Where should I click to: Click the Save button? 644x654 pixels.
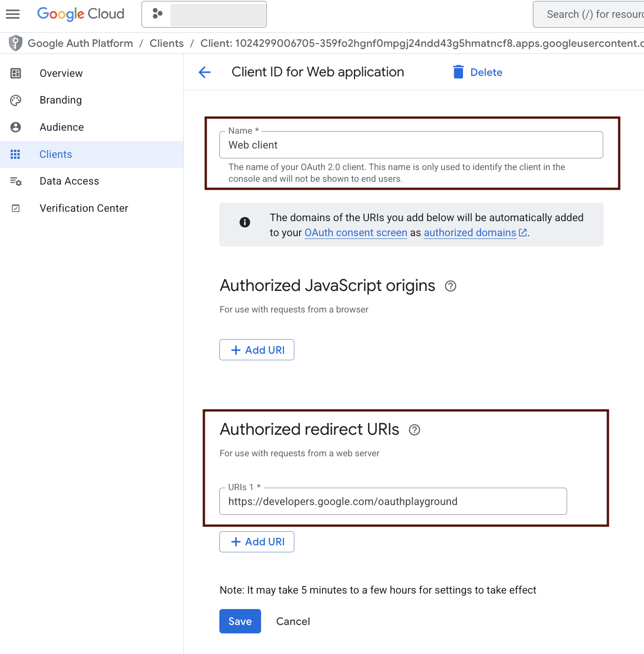[240, 621]
